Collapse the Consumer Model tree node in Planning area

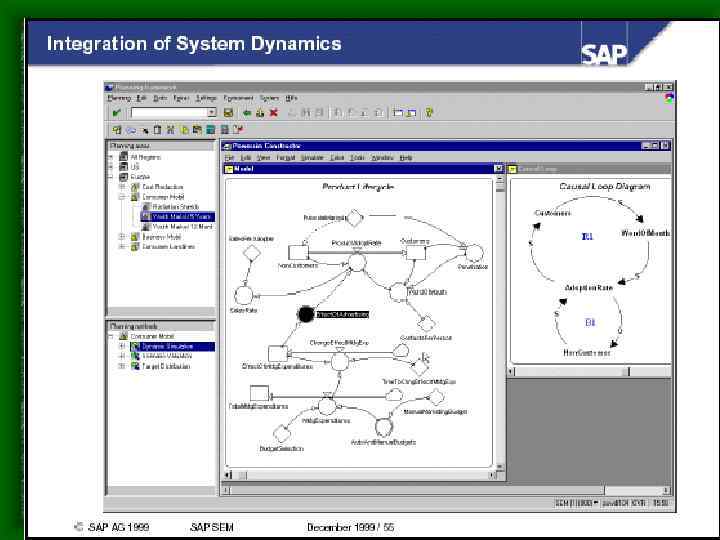click(122, 197)
